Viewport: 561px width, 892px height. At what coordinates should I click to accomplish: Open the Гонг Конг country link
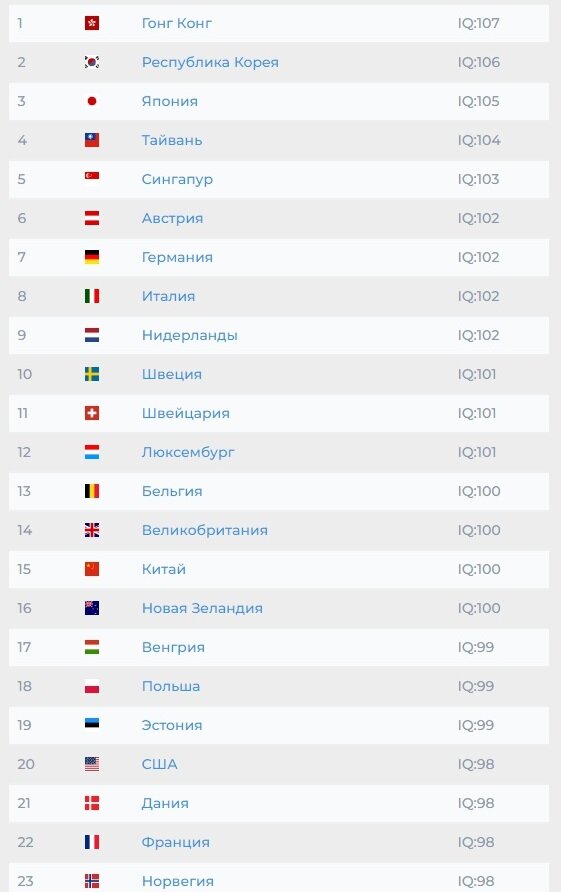pyautogui.click(x=177, y=23)
